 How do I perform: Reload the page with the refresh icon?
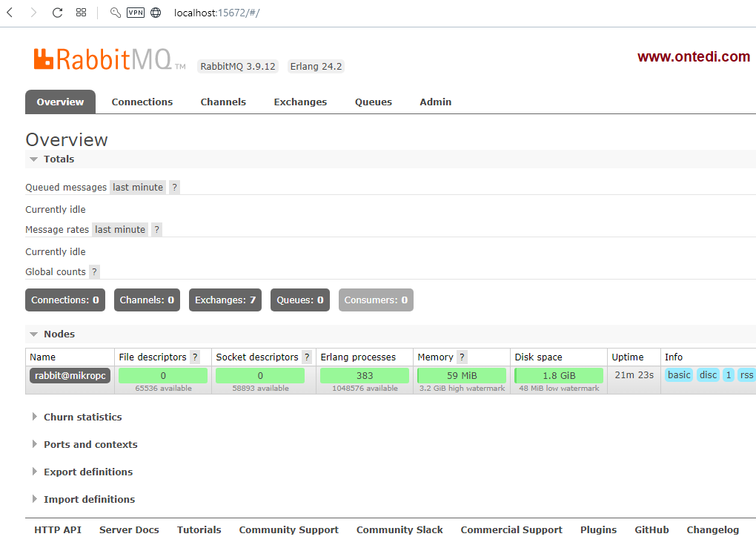pyautogui.click(x=57, y=13)
